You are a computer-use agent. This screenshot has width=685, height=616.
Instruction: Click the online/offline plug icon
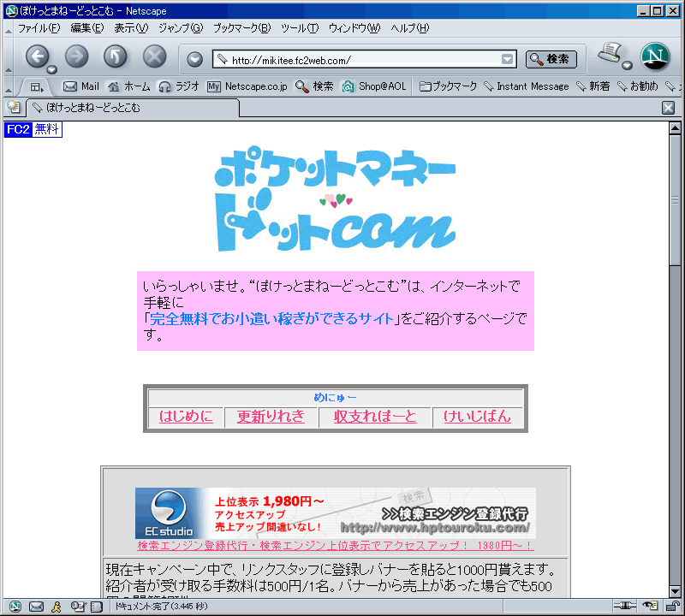point(625,606)
